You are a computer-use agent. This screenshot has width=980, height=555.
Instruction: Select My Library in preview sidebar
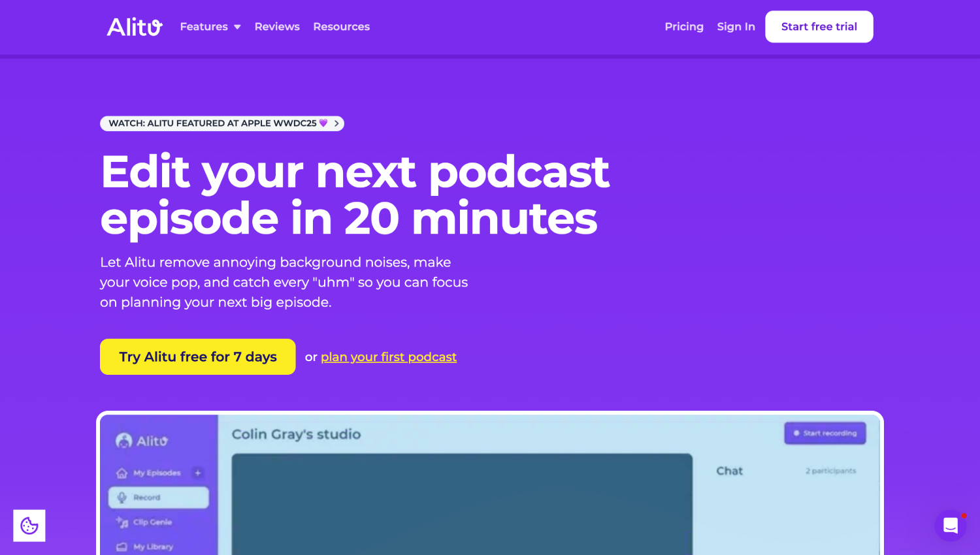point(153,547)
